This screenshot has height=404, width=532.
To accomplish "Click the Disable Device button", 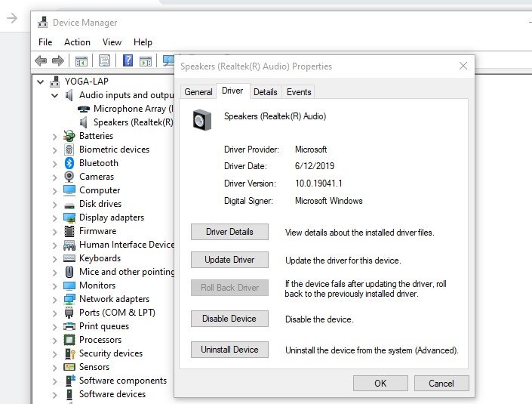I will coord(229,319).
